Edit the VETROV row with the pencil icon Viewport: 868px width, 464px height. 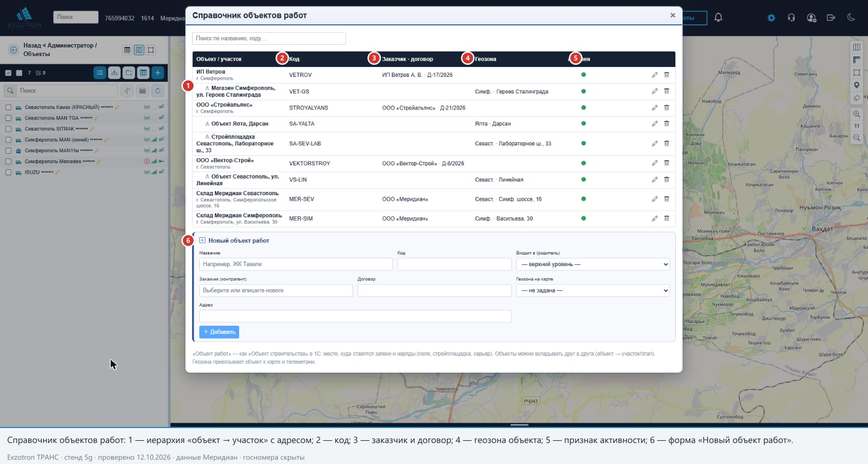654,75
